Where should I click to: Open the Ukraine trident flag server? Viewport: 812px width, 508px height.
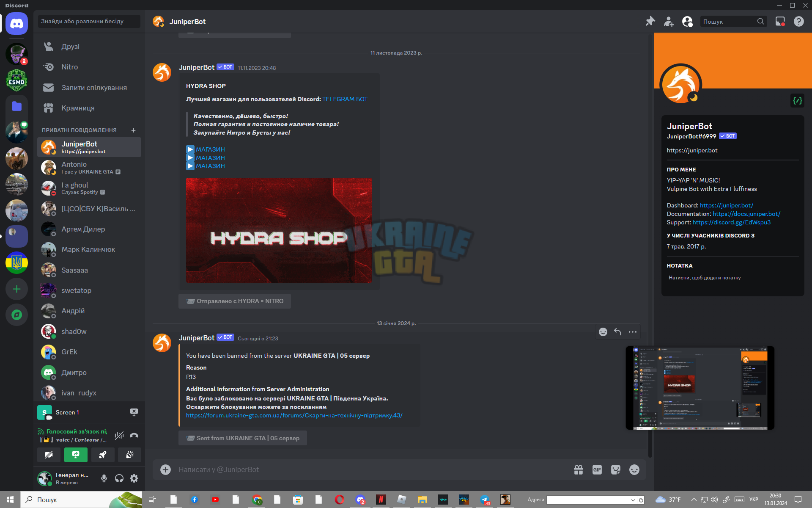point(16,263)
